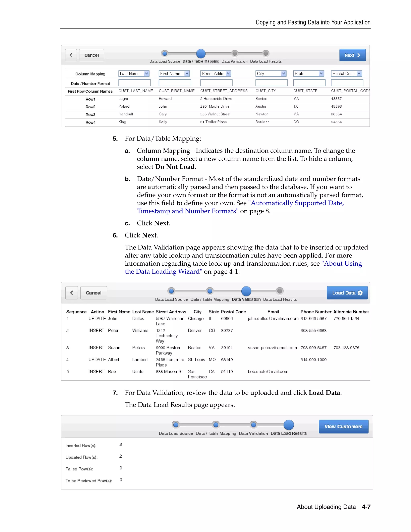This screenshot has height=532, width=411.
Task: Click the '45398' postal code in Row2
Action: (x=336, y=106)
